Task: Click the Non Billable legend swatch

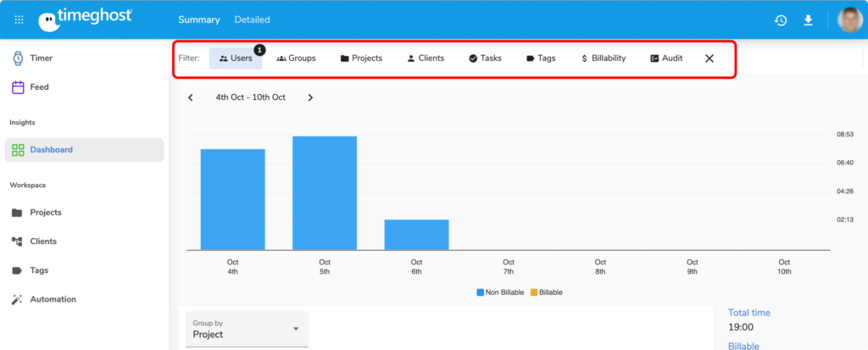Action: (x=480, y=292)
